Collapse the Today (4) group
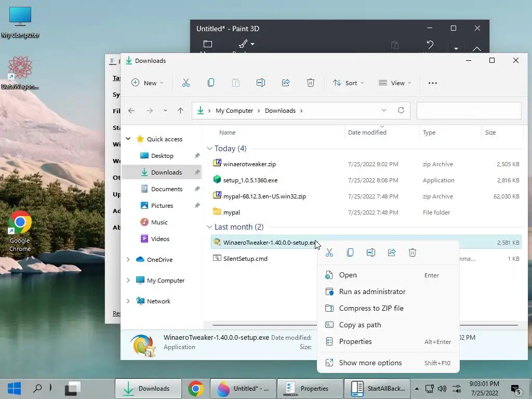 [x=209, y=149]
